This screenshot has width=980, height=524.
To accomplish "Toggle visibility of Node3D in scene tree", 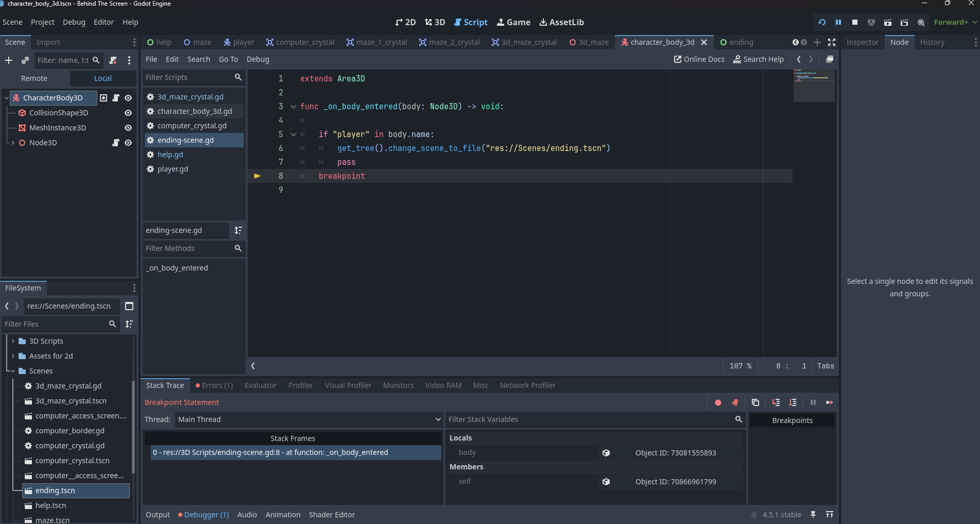I will [128, 143].
